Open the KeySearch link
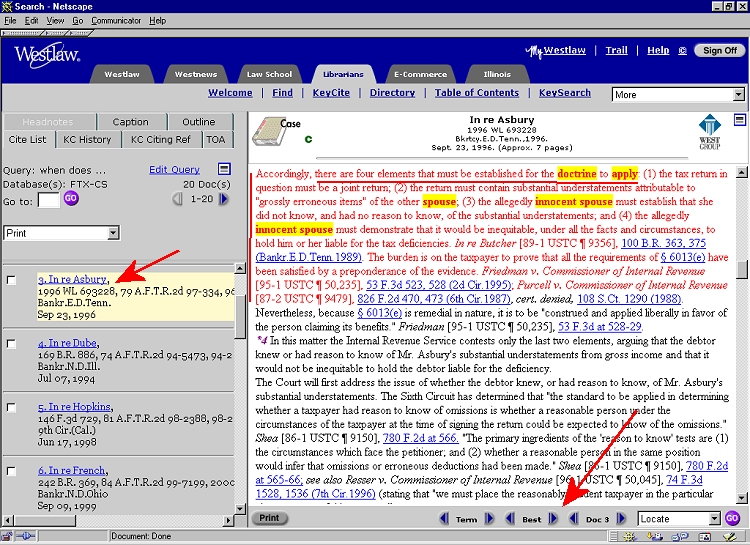This screenshot has height=545, width=750. tap(565, 93)
